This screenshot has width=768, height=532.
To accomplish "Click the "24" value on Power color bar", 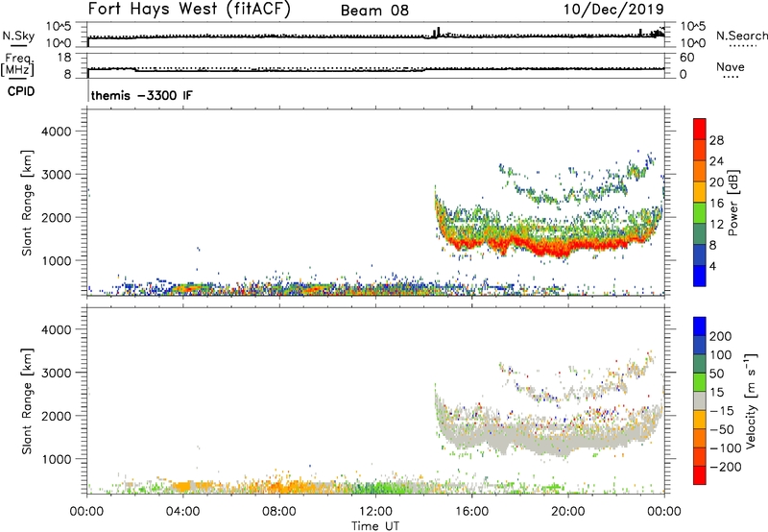I will (716, 161).
